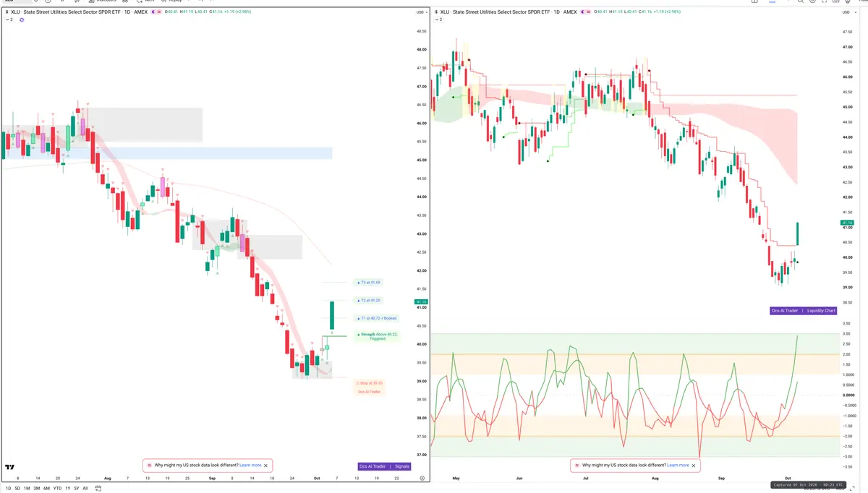The height and width of the screenshot is (493, 868).
Task: Click the TradingView logo in left chart
Action: (10, 468)
